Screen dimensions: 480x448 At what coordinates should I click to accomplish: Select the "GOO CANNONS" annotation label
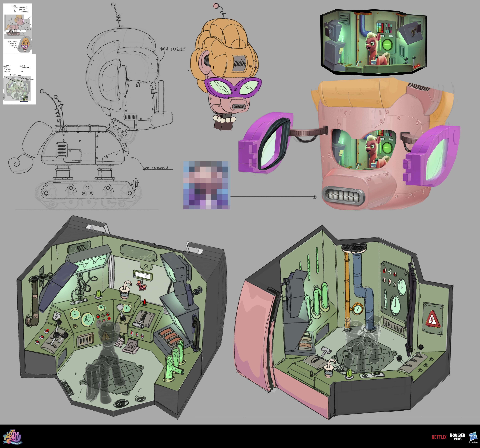point(155,168)
